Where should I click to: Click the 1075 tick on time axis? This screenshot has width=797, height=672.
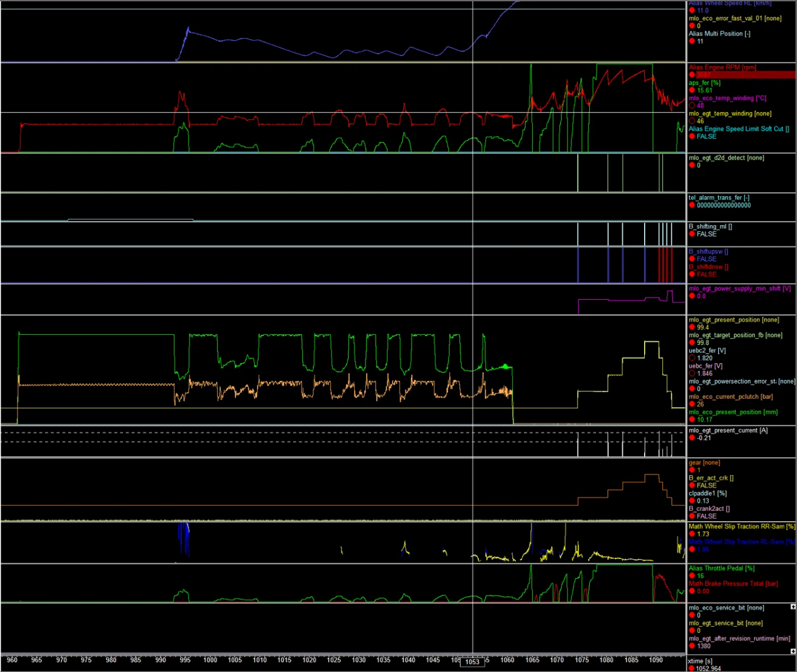(581, 660)
